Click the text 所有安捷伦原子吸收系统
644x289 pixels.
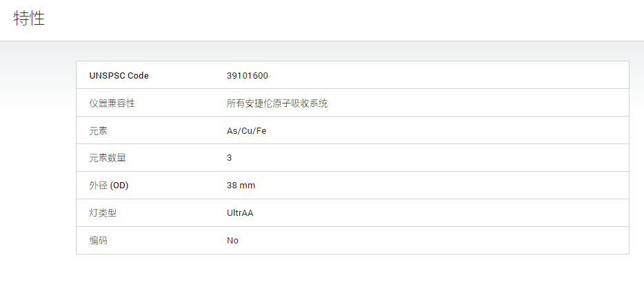pyautogui.click(x=277, y=103)
